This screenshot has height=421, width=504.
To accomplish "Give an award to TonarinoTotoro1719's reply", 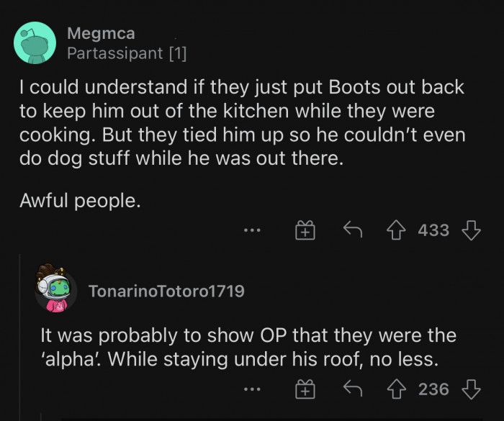I will tap(305, 389).
